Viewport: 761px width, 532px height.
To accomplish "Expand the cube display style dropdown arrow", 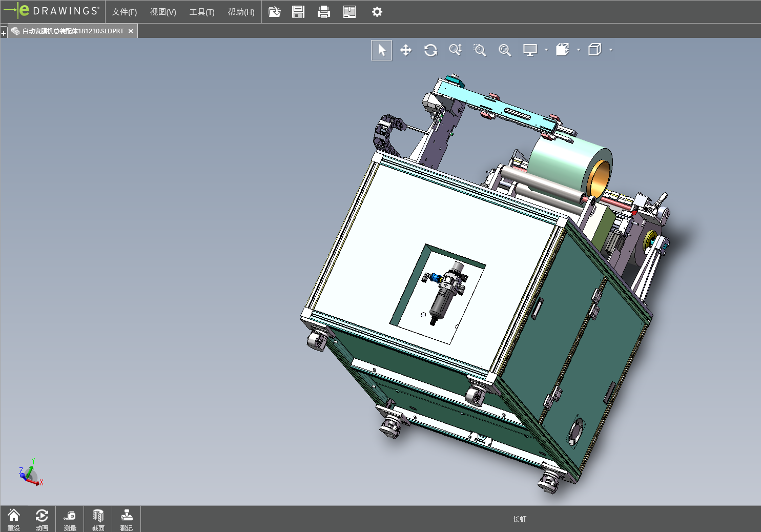I will click(611, 50).
